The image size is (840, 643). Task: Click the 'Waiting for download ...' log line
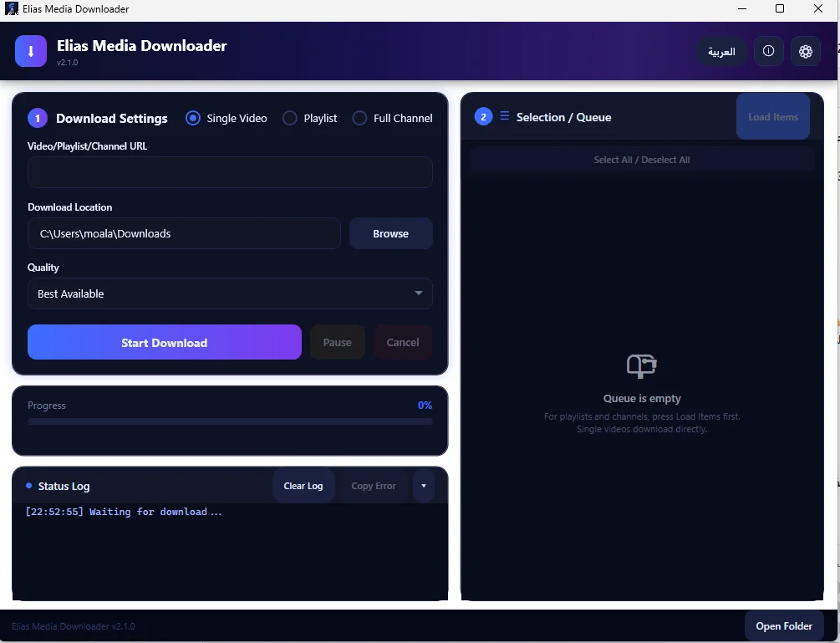click(x=123, y=512)
